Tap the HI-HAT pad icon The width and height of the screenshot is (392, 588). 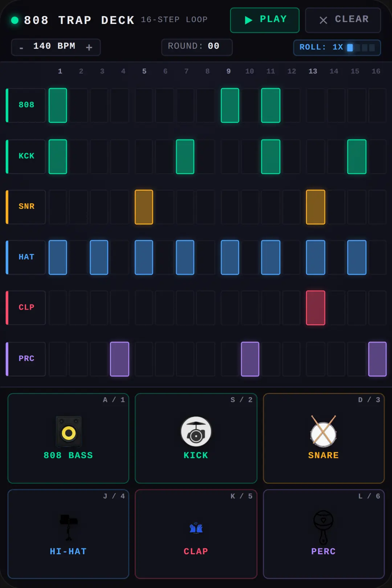pos(69,527)
